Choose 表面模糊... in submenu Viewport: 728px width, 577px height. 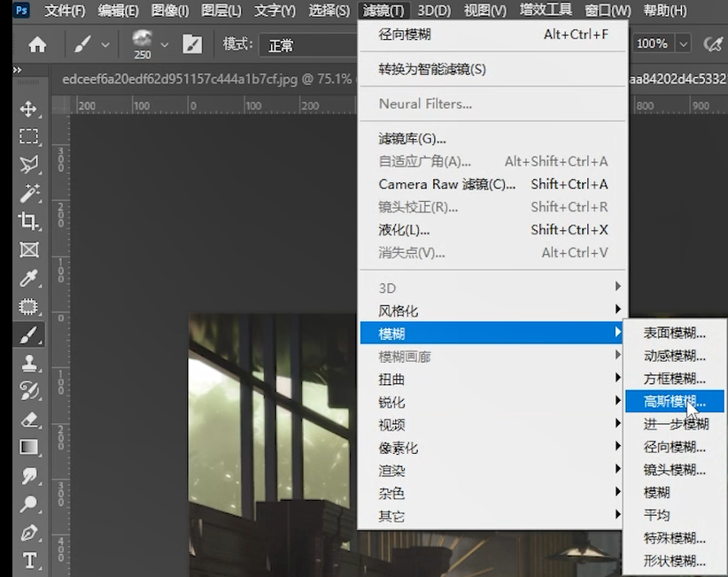[675, 333]
